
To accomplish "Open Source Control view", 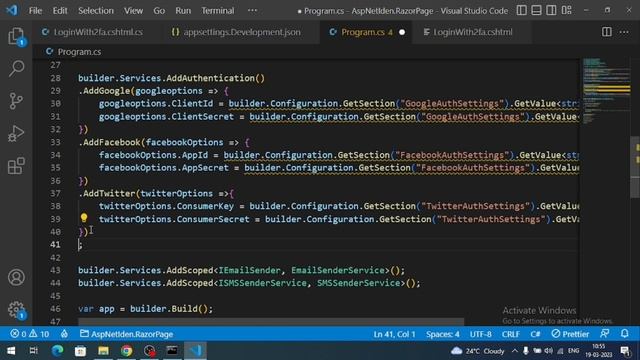I will pyautogui.click(x=16, y=101).
